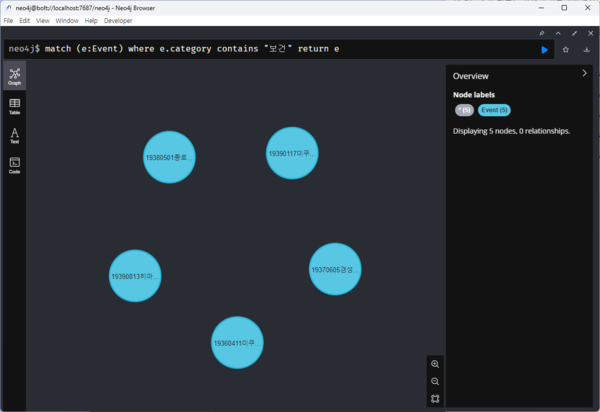Collapse the result frame using up arrow
Viewport: 600px width, 412px height.
pyautogui.click(x=558, y=33)
